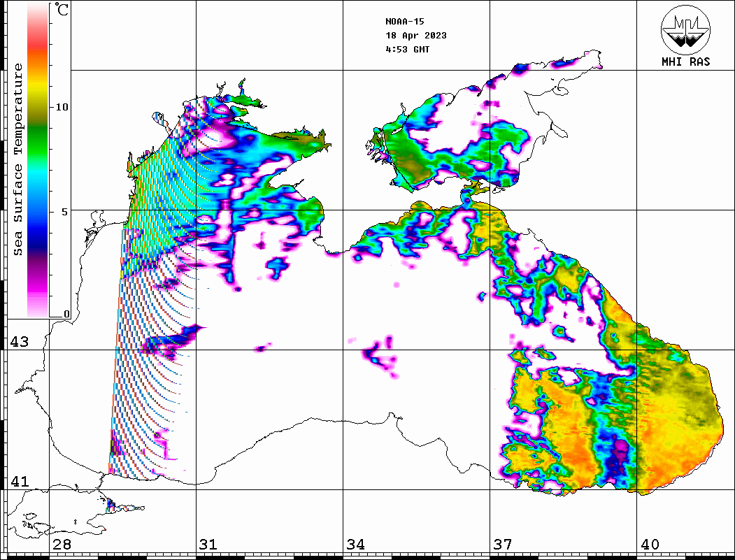
Task: Click the 'NOAA-15' satellite label
Action: coord(405,22)
